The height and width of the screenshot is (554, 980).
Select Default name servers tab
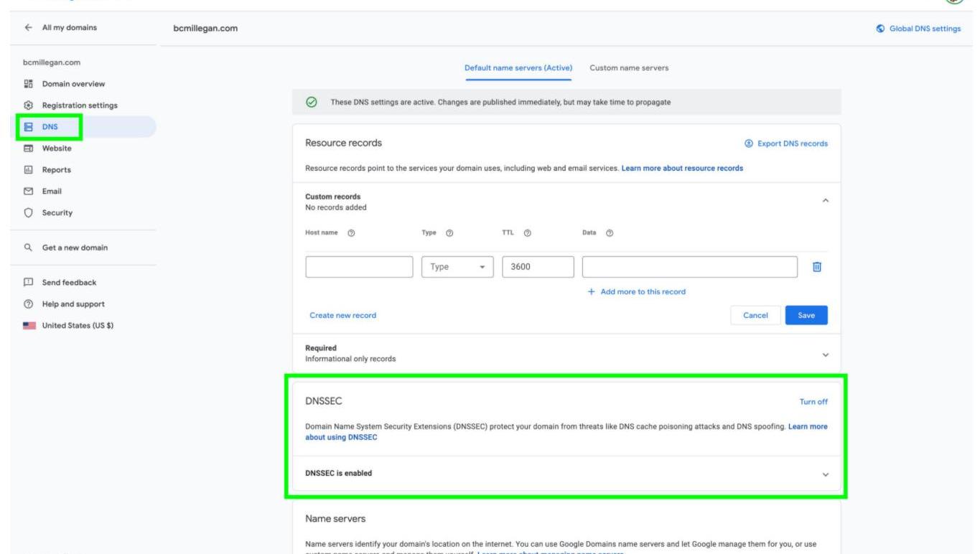click(x=518, y=68)
